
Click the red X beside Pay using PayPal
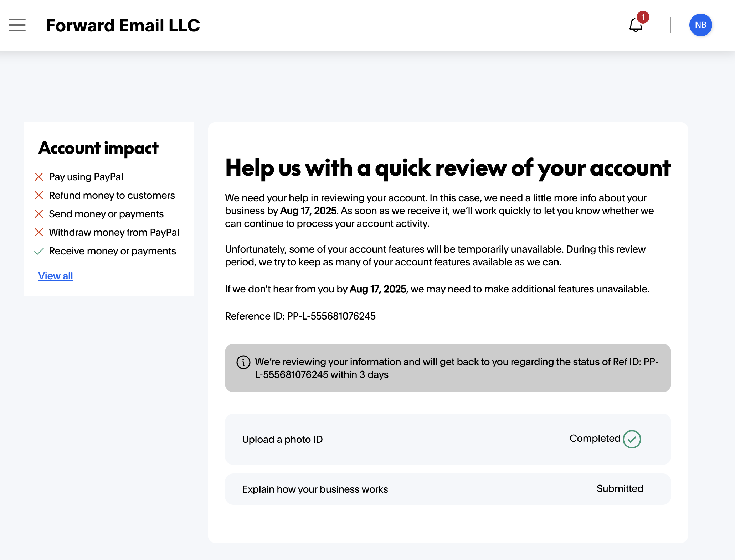tap(39, 176)
